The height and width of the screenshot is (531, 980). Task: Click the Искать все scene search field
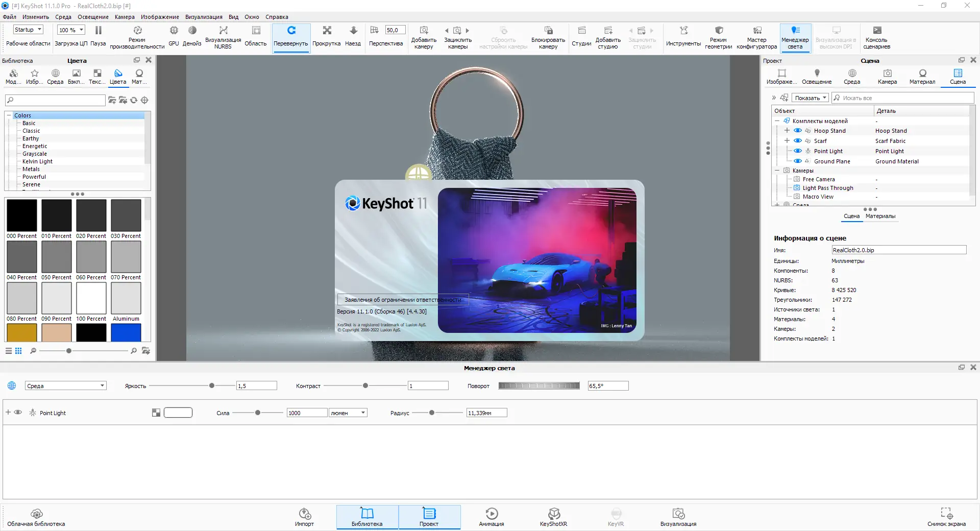coord(903,98)
